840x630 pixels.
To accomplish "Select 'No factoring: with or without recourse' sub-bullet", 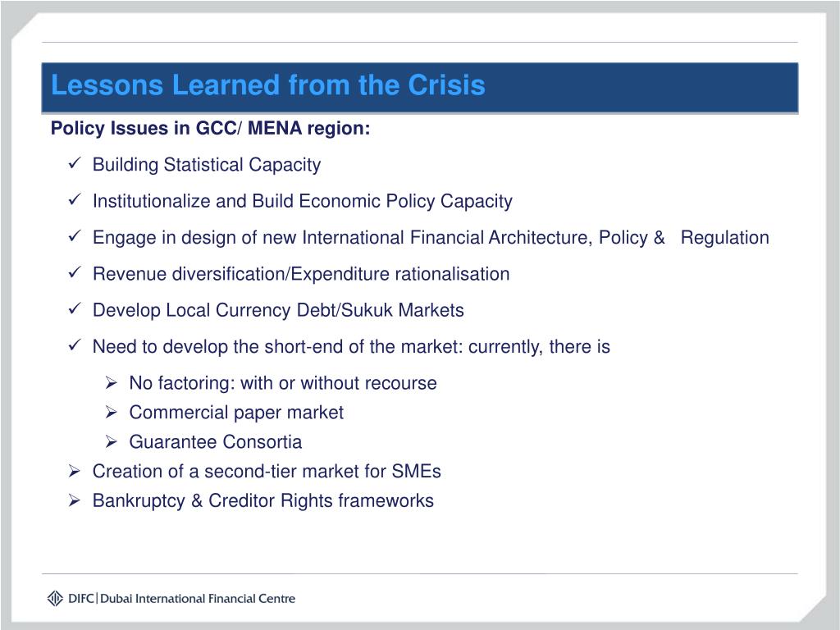I will point(283,383).
